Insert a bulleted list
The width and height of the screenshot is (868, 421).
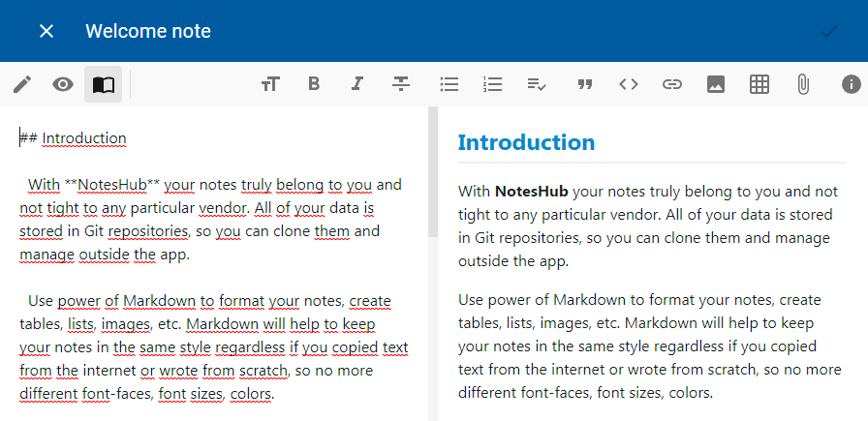point(449,84)
